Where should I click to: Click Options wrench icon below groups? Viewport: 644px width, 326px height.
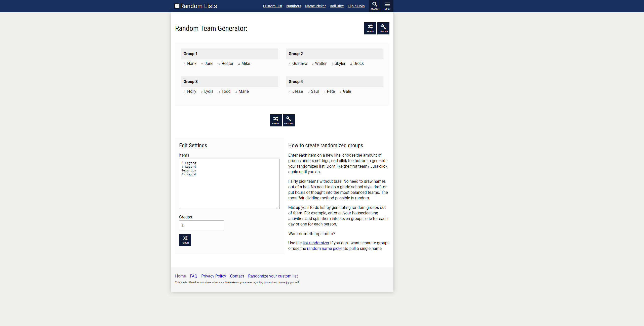point(289,120)
